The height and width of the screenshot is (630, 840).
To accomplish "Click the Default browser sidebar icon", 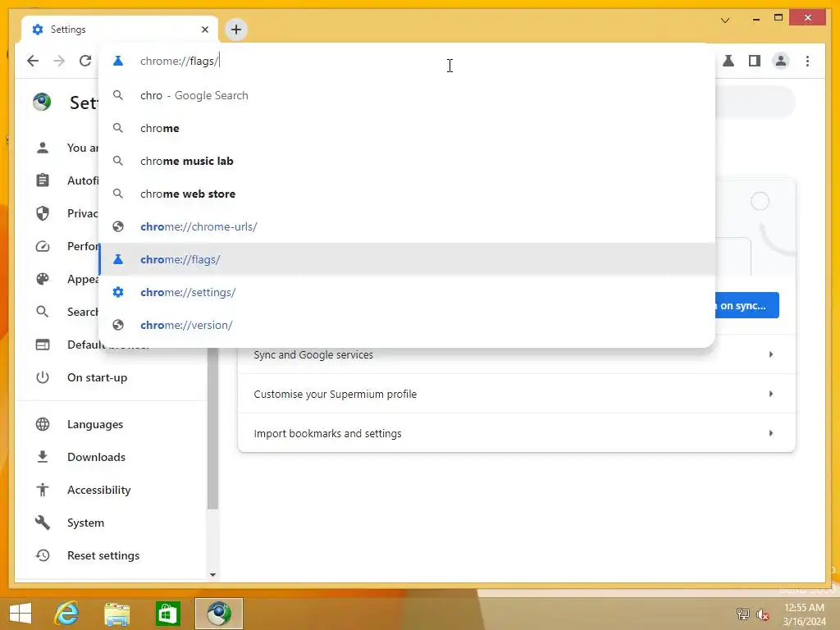I will (43, 345).
